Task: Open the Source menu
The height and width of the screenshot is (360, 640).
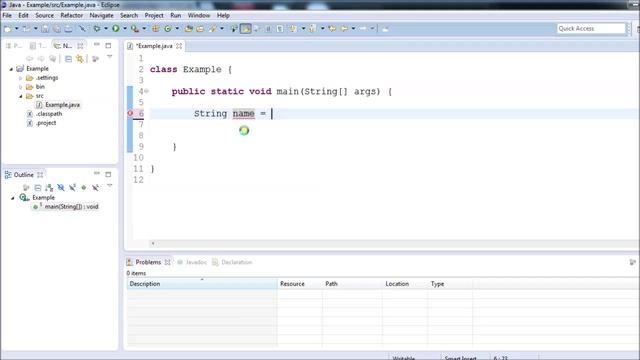Action: point(44,16)
